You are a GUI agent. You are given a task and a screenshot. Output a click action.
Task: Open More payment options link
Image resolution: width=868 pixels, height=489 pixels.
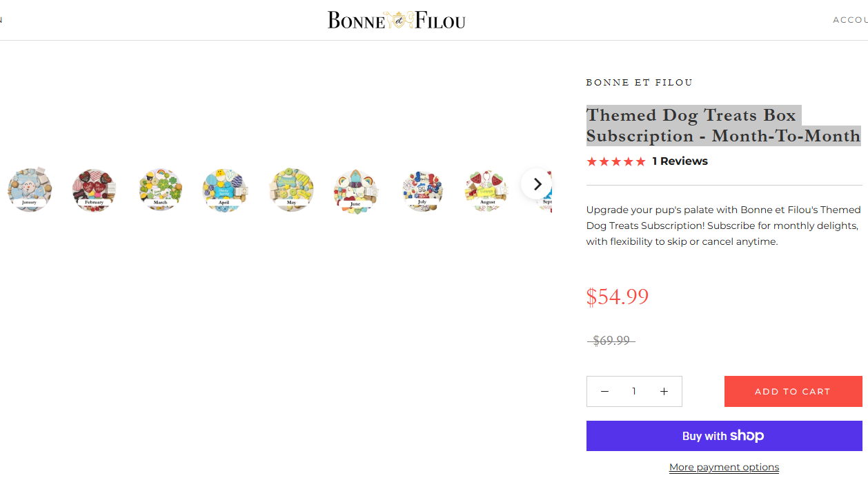[724, 467]
